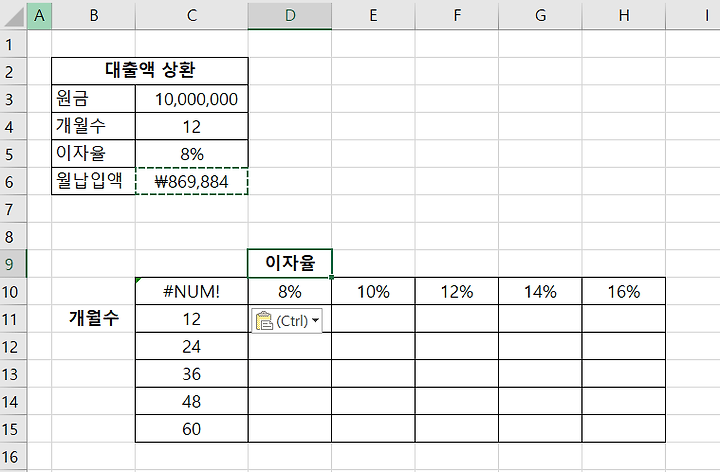720x472 pixels.
Task: Click the 이자율 label in row 5
Action: coord(94,154)
